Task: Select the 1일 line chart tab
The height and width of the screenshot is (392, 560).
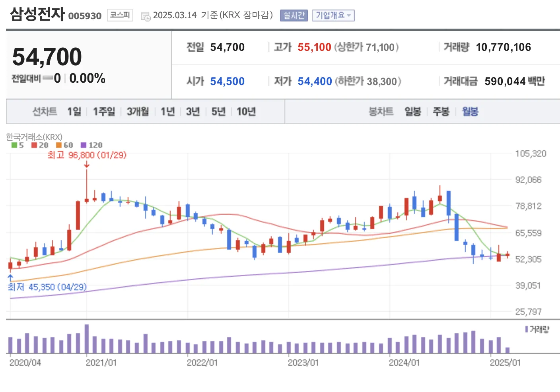Action: pos(74,112)
